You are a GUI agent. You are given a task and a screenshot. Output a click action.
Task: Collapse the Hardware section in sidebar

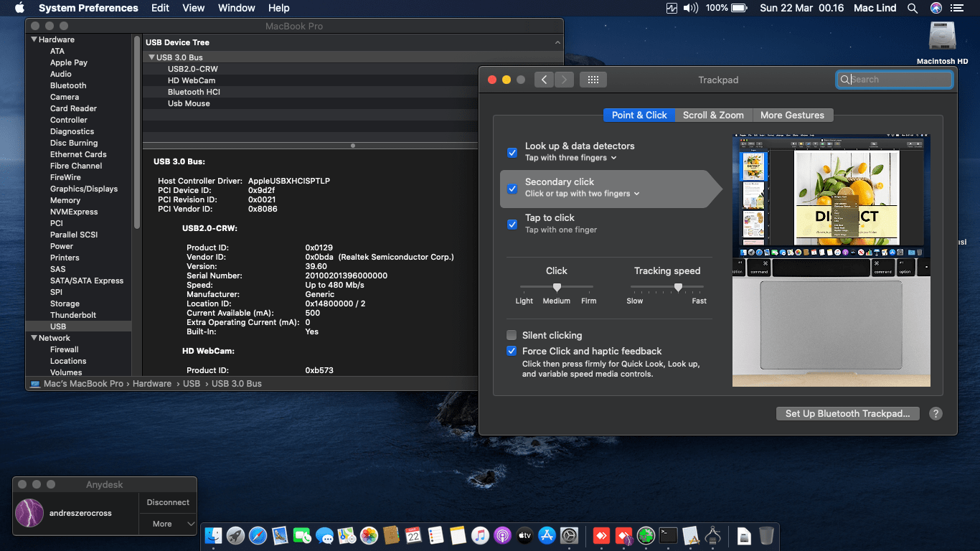[x=34, y=39]
